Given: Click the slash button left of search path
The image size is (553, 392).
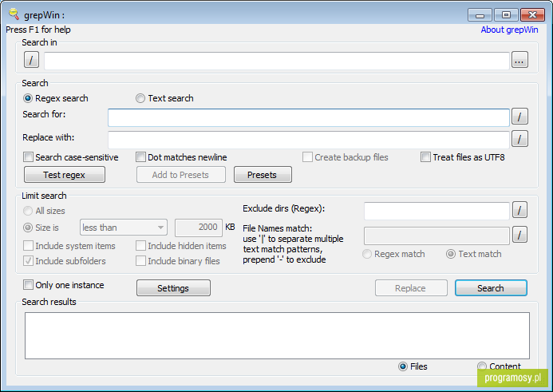Looking at the screenshot, I should click(x=31, y=59).
